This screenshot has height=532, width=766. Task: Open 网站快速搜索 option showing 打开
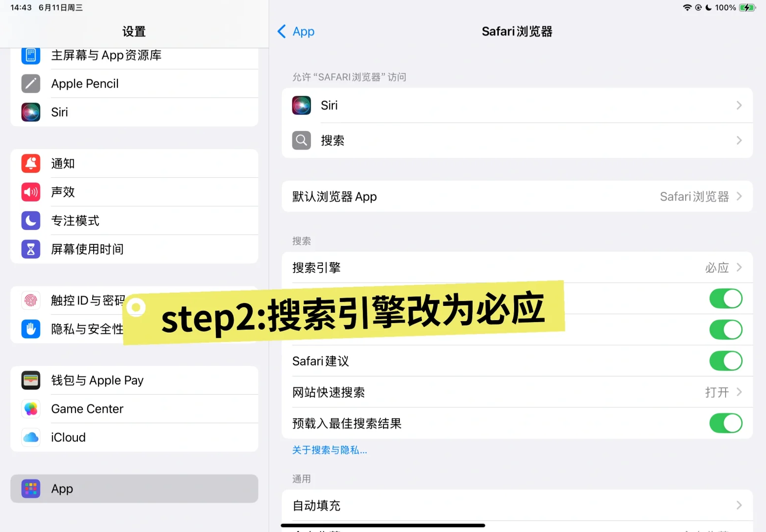517,392
